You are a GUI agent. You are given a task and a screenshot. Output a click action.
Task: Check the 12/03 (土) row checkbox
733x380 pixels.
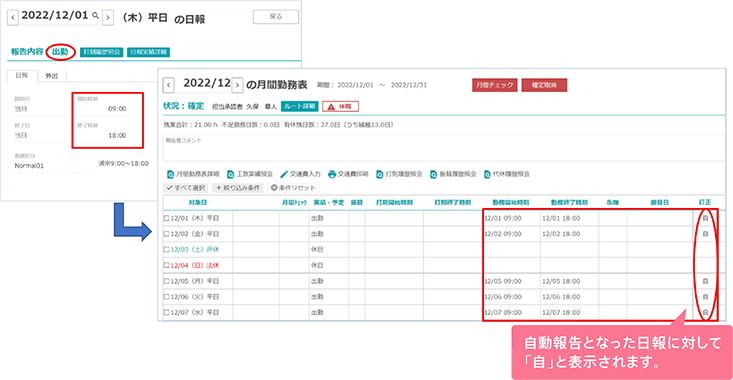click(166, 250)
